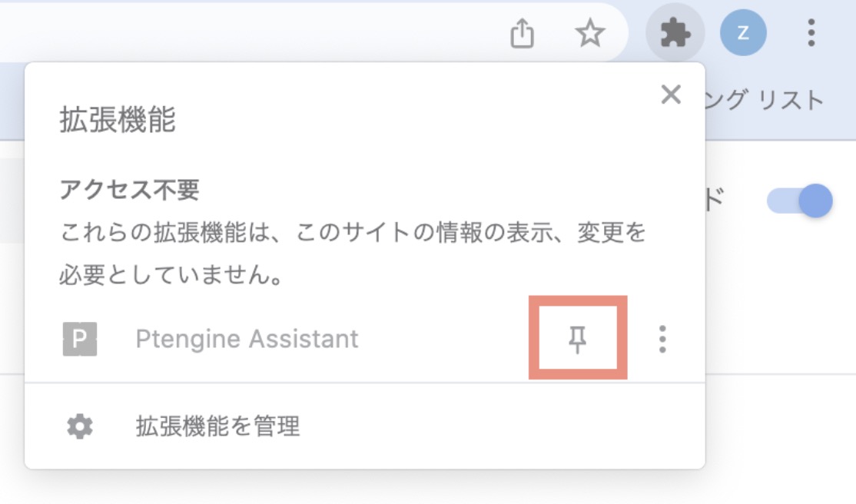Toggle the blue developer mode switch
Viewport: 856px width, 504px height.
[x=799, y=201]
